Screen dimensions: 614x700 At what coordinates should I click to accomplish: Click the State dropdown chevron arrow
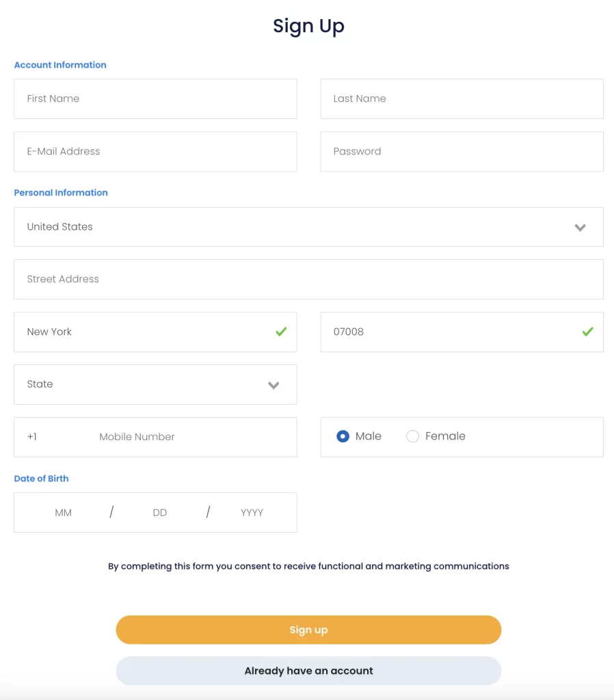click(x=273, y=385)
